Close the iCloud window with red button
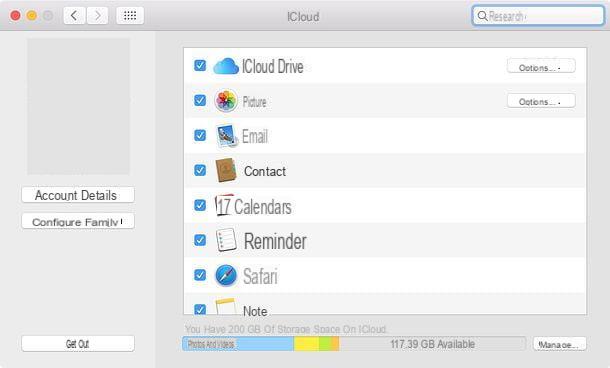 [x=16, y=16]
